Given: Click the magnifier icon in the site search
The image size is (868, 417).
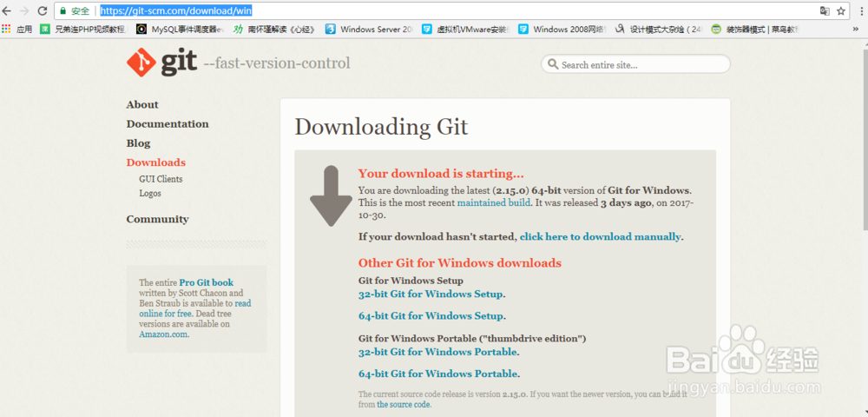Looking at the screenshot, I should [x=552, y=64].
